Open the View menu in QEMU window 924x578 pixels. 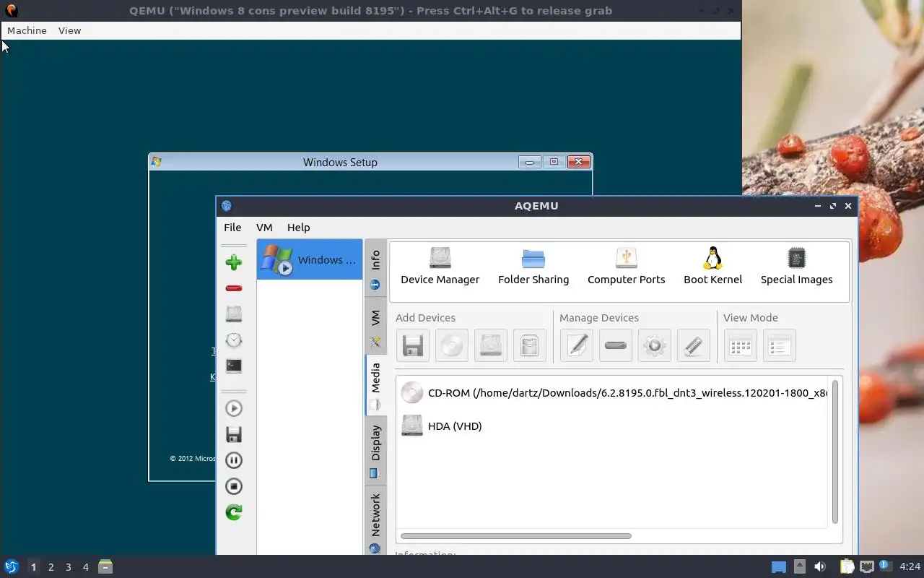[x=69, y=30]
